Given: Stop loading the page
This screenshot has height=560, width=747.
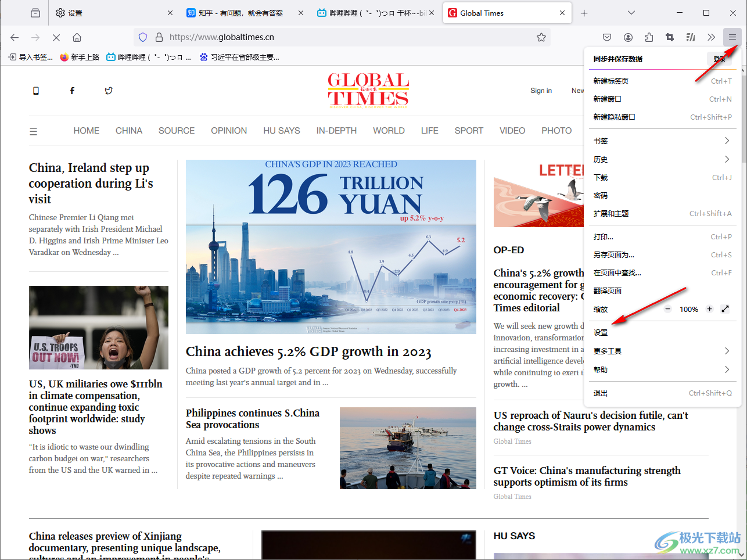Looking at the screenshot, I should coord(56,37).
